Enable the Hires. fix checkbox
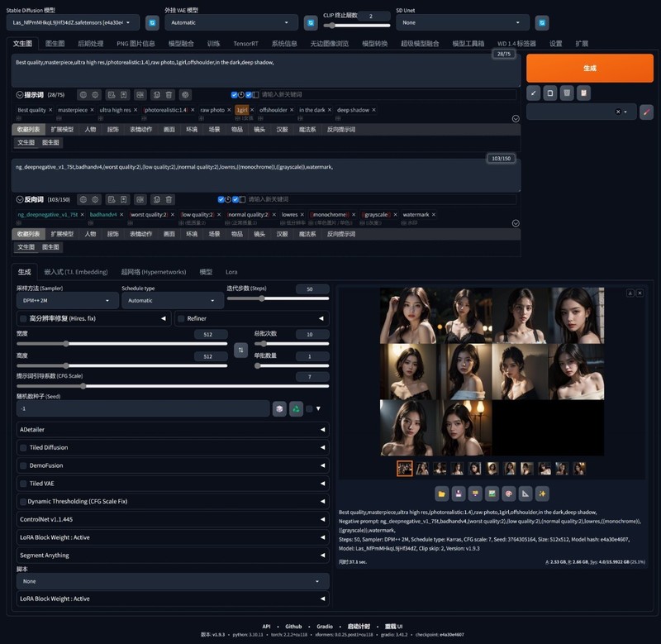 pyautogui.click(x=23, y=318)
